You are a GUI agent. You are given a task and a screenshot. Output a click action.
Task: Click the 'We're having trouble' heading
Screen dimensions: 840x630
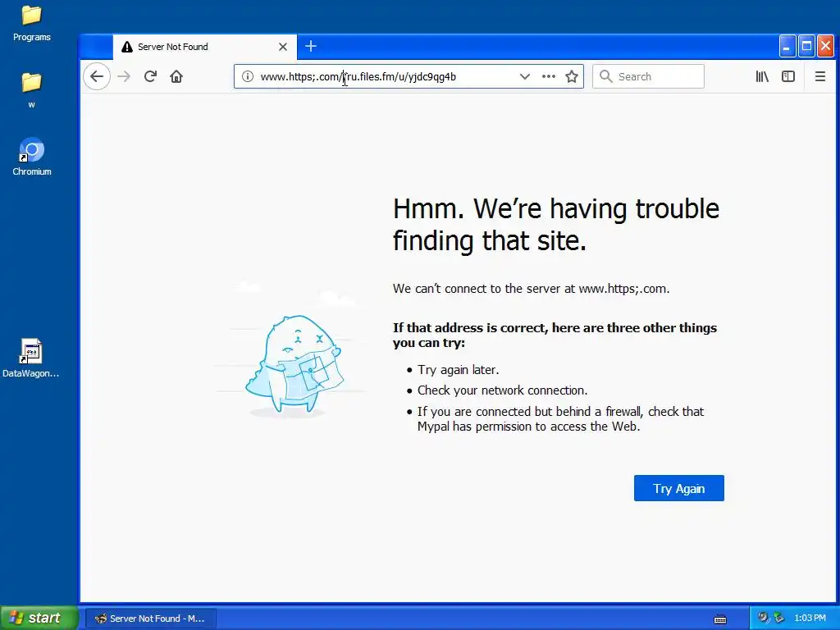click(556, 224)
